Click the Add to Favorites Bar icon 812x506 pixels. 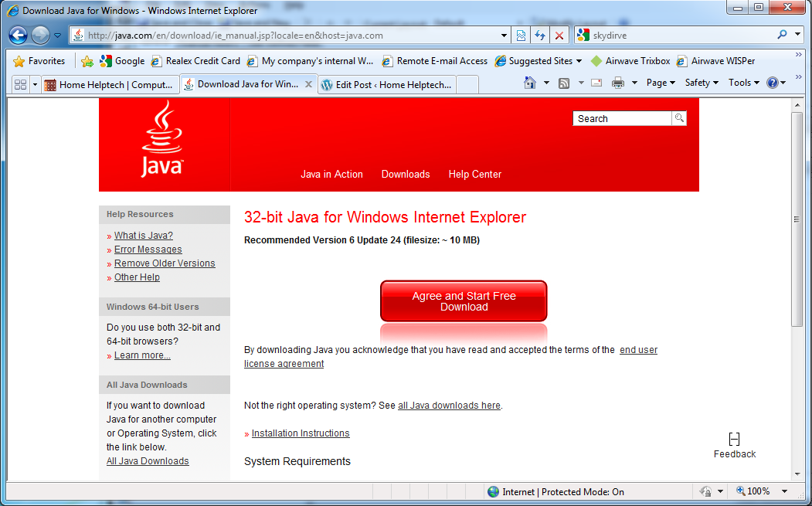(x=87, y=61)
